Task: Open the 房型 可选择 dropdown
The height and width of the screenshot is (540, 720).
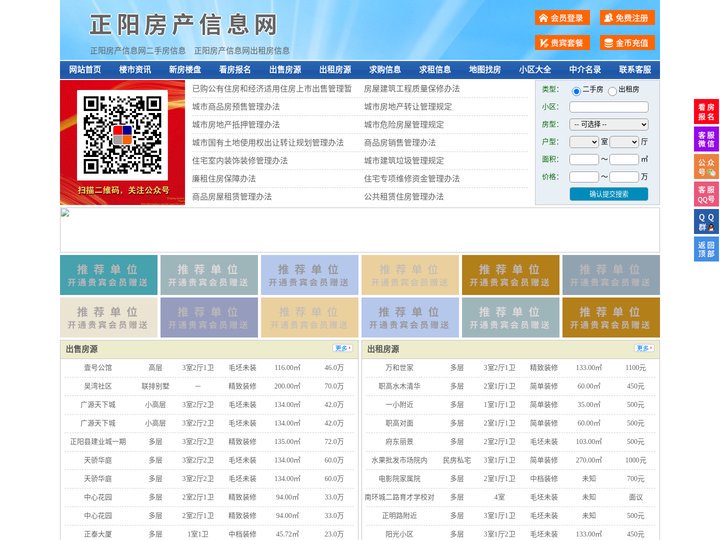Action: click(609, 124)
